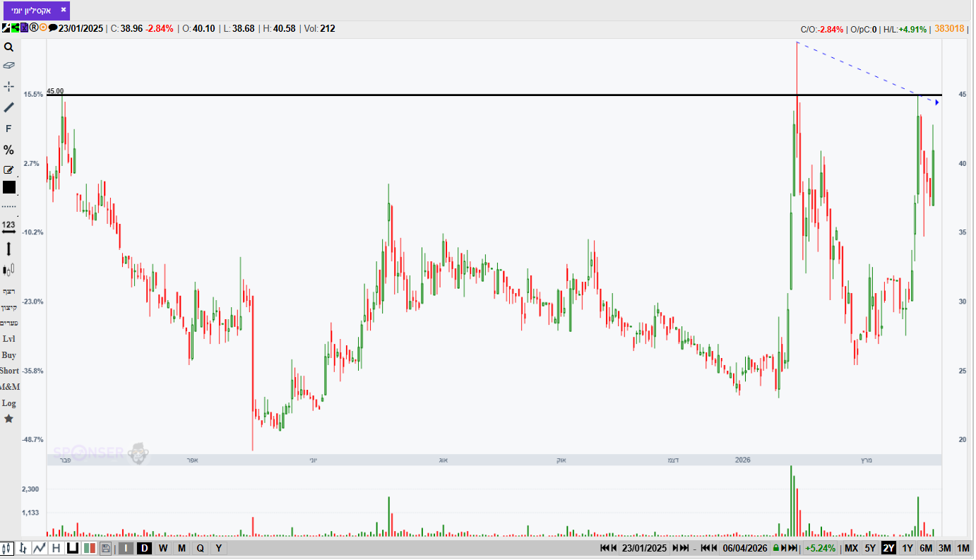
Task: Switch to the D daily interval
Action: (x=144, y=548)
